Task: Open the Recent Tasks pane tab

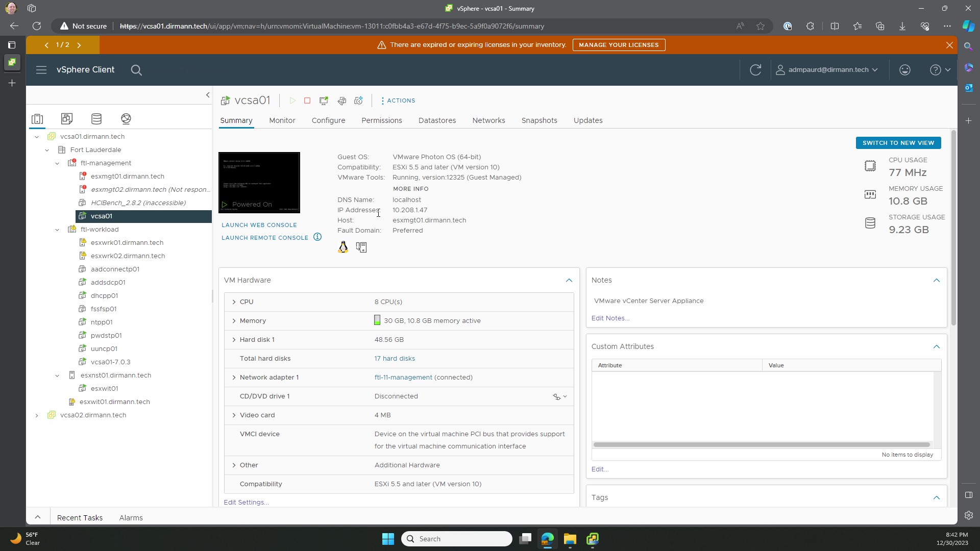Action: [80, 518]
